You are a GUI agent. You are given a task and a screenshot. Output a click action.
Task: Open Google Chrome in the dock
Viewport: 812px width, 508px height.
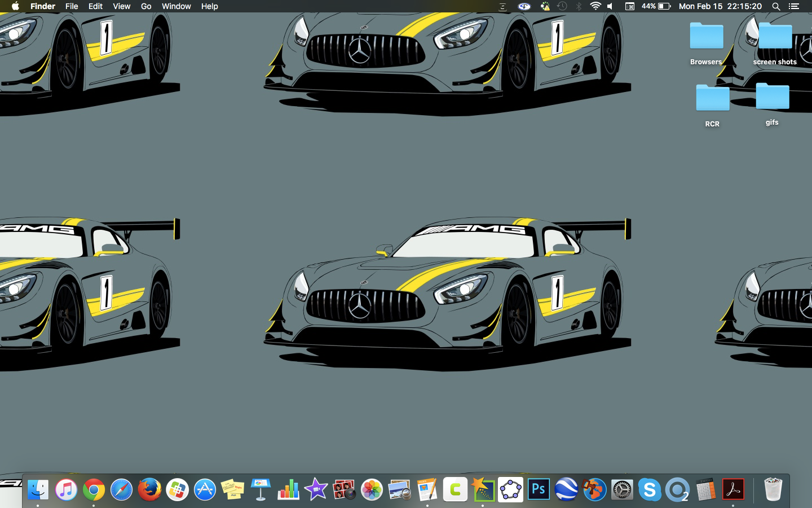tap(94, 489)
